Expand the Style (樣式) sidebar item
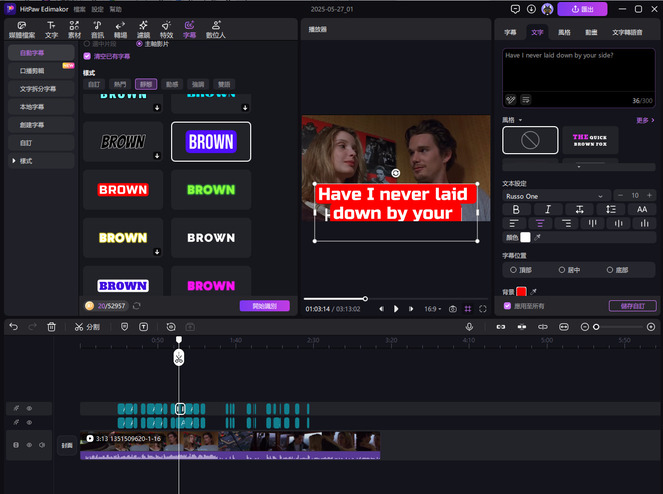 tap(41, 161)
